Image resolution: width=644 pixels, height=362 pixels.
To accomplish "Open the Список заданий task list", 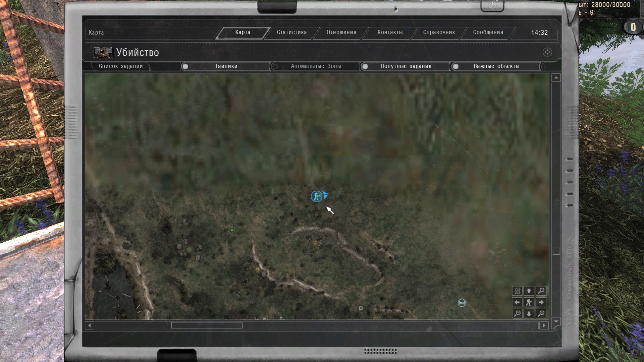I will [121, 66].
